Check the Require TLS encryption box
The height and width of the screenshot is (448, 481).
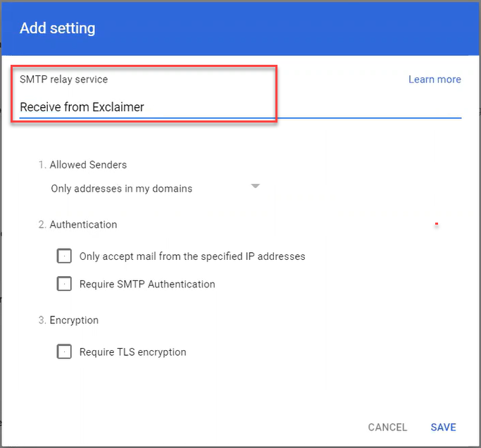[x=64, y=351]
